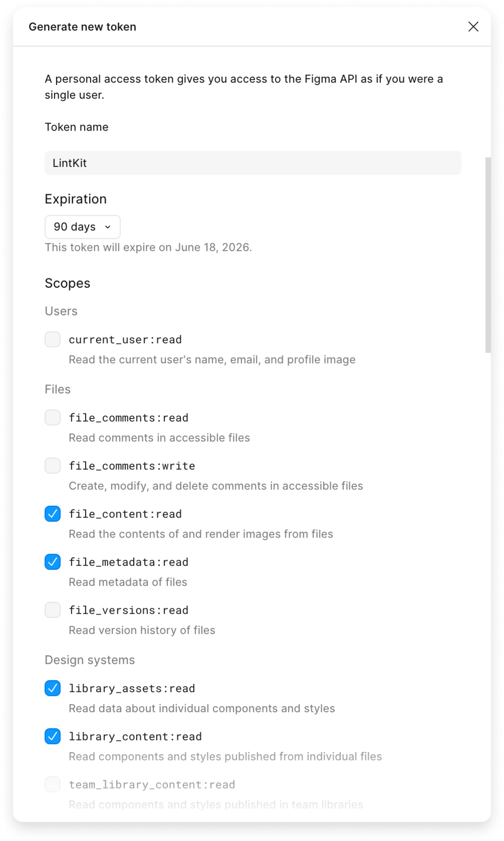Viewport: 504px width, 841px height.
Task: Click the Scopes heading
Action: [x=67, y=283]
